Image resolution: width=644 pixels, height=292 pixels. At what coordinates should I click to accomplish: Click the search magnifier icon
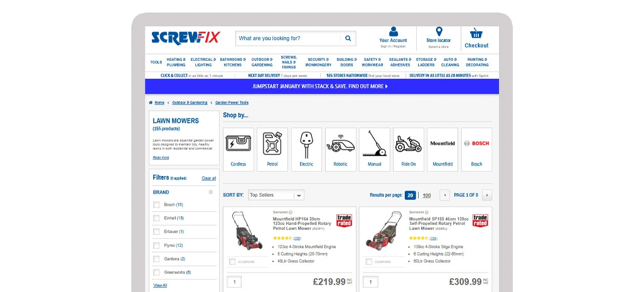348,39
